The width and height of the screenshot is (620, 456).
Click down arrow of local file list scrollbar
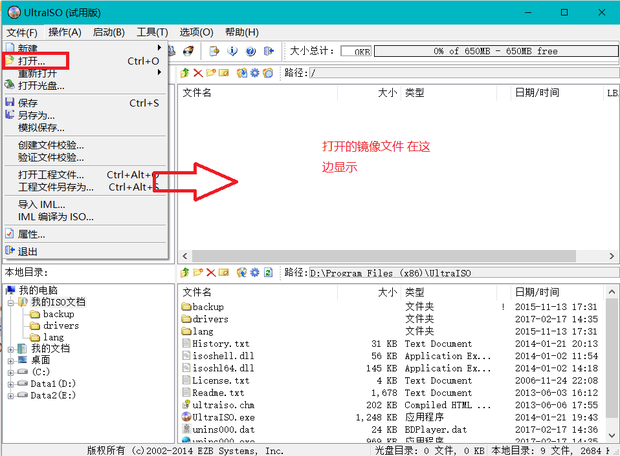(x=612, y=435)
